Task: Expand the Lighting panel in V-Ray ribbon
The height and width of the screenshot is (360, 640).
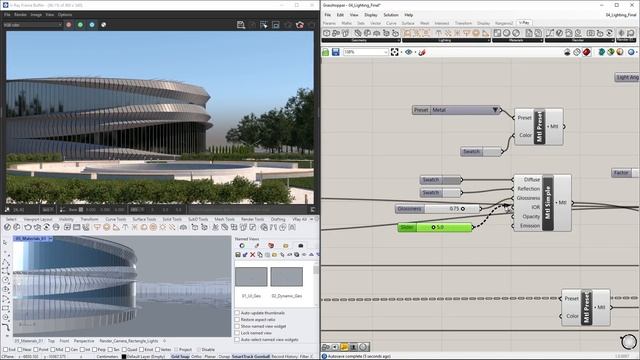Action: coord(446,40)
